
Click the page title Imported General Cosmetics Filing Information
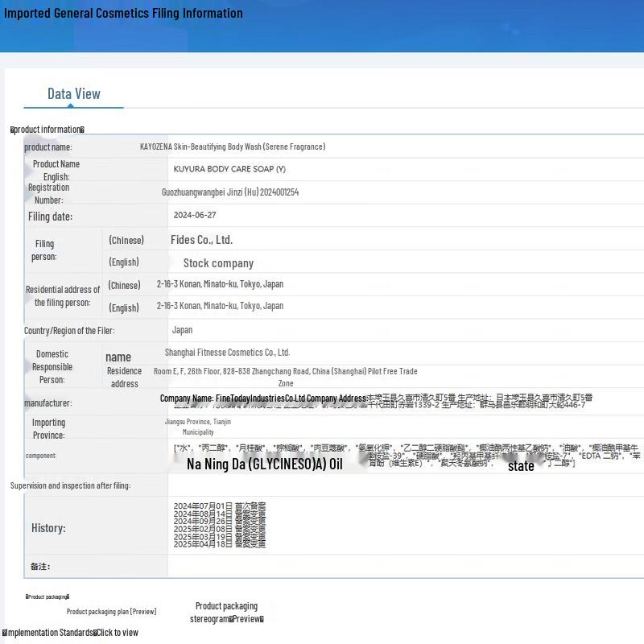click(x=123, y=13)
